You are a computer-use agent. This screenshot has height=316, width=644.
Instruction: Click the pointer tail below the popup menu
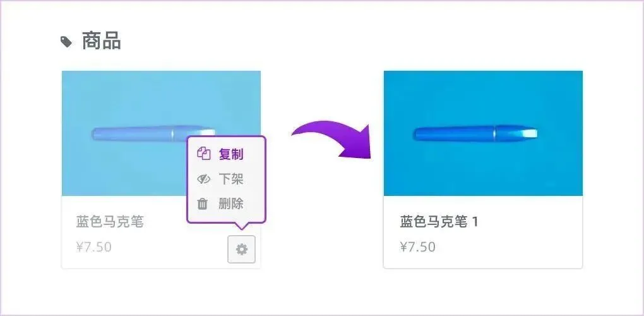[242, 226]
